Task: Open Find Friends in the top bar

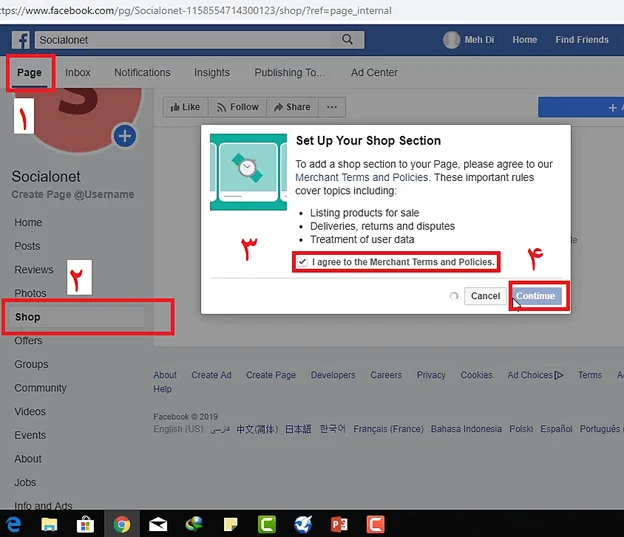Action: [582, 40]
